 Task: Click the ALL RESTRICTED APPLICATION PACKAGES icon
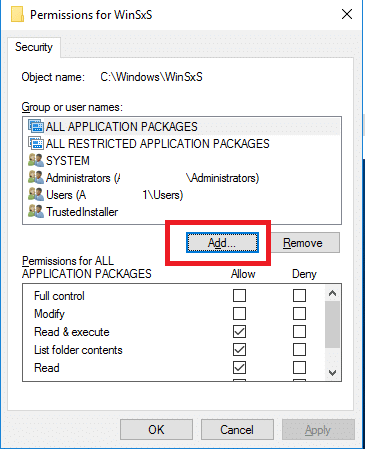[36, 143]
